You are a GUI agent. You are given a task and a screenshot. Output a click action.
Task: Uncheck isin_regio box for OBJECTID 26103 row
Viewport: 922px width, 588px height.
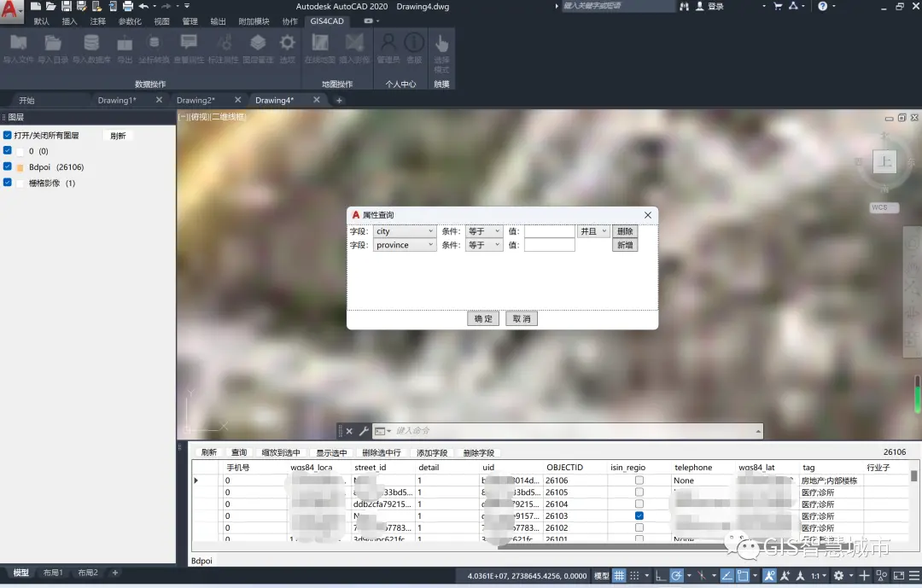(639, 515)
